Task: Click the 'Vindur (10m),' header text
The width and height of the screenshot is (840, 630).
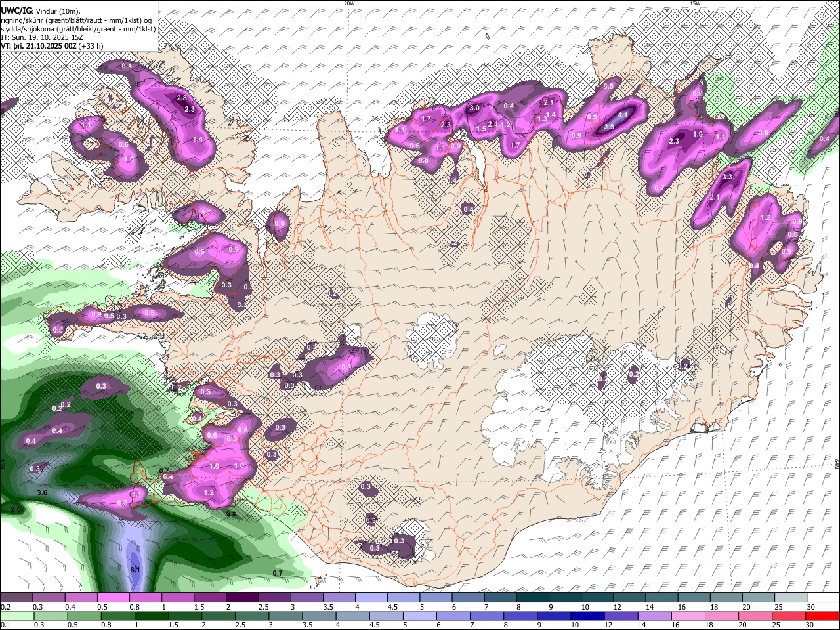Action: tap(58, 11)
